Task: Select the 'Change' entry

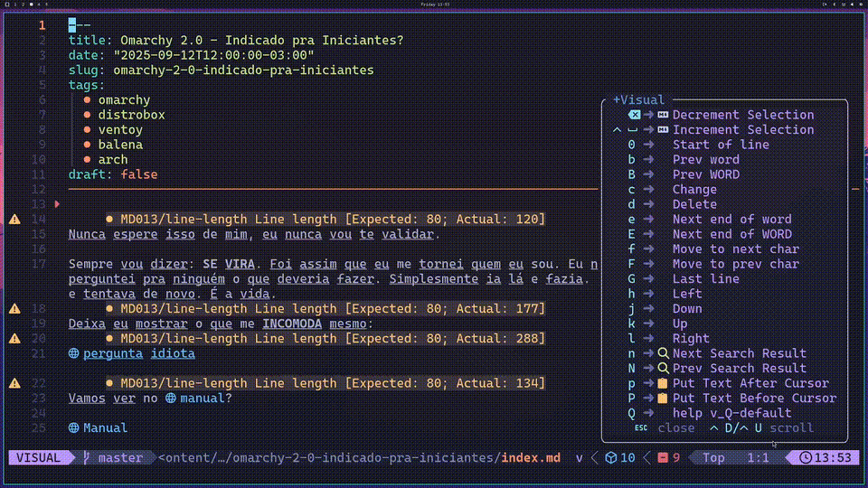Action: tap(694, 190)
